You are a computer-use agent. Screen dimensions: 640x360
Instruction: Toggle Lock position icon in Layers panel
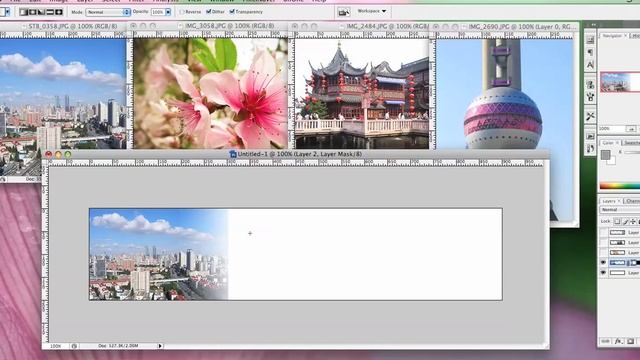pos(633,222)
